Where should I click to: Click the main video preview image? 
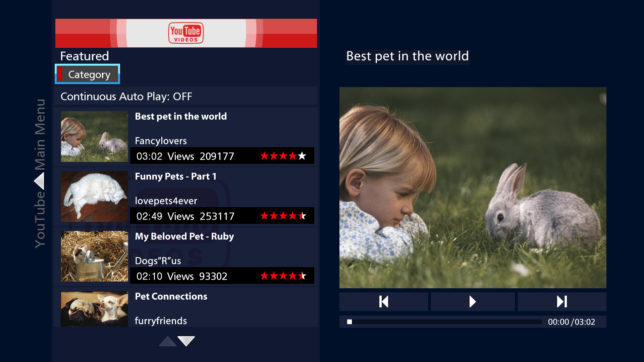473,188
